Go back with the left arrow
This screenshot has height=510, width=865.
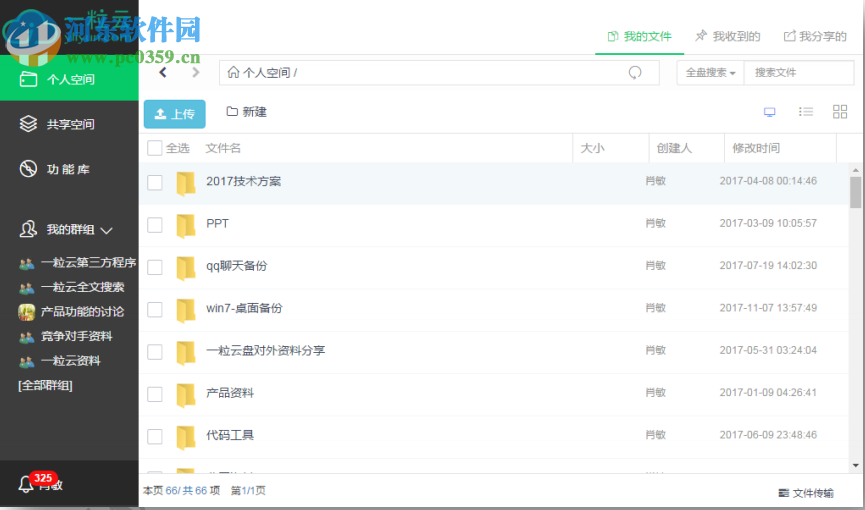(163, 72)
